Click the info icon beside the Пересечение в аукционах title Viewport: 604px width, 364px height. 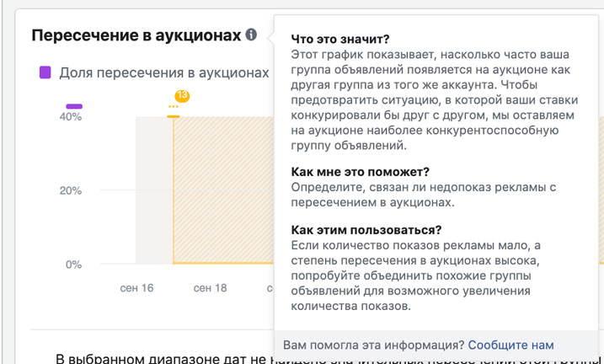tap(251, 35)
